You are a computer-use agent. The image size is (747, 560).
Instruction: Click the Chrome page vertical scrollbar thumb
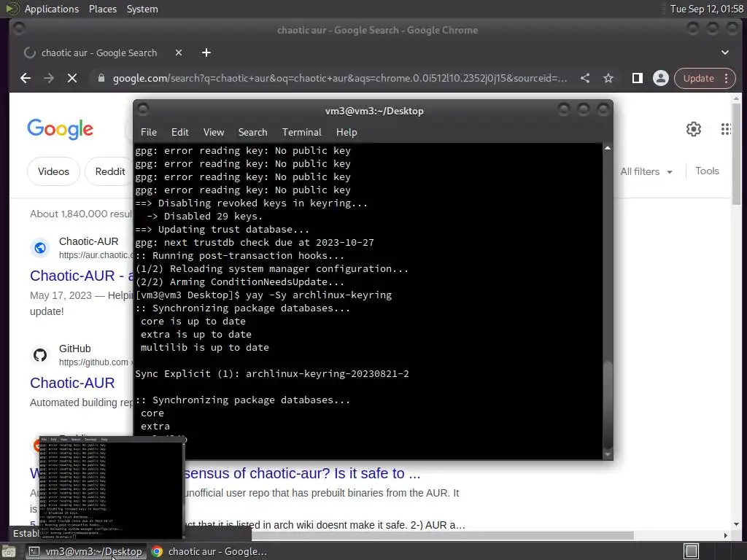click(x=736, y=154)
